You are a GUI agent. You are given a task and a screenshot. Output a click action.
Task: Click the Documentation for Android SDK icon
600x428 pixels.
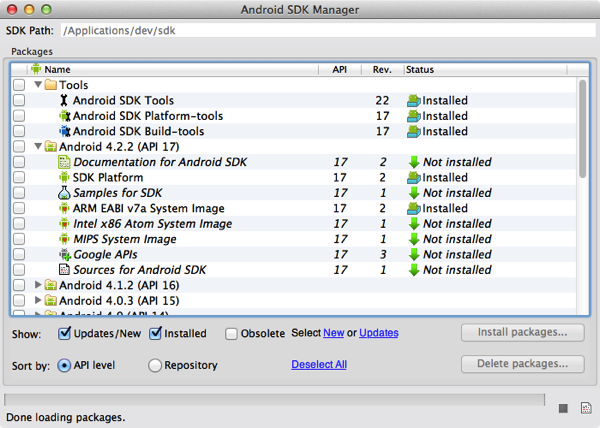click(64, 162)
